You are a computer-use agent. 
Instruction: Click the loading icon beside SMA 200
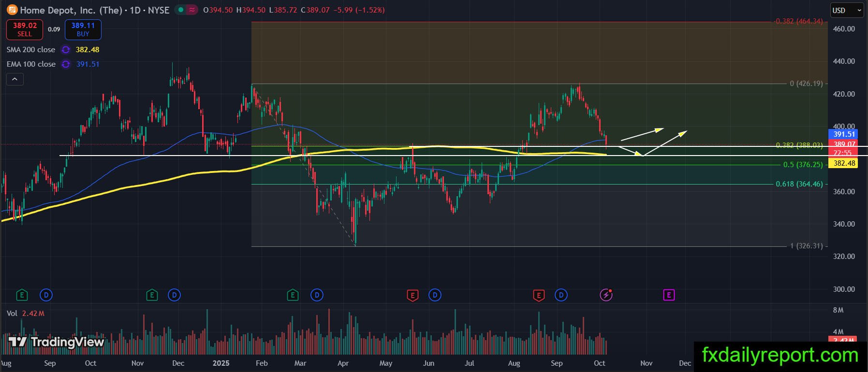(x=66, y=50)
